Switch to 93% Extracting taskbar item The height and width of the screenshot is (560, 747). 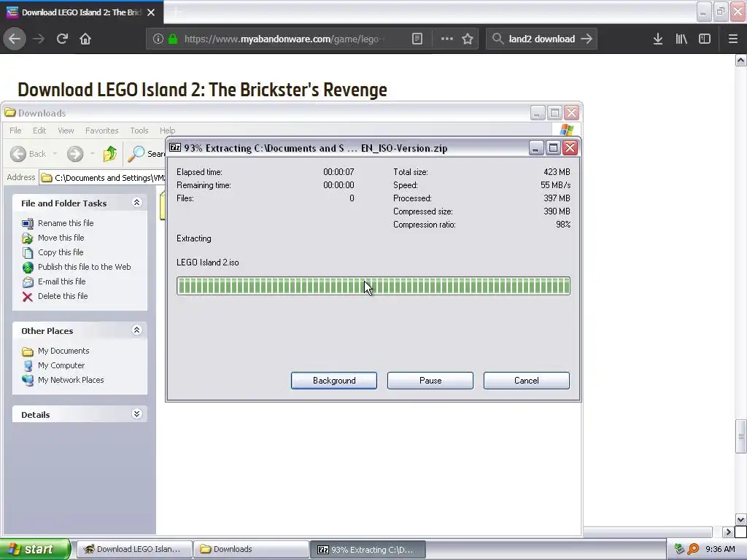point(368,550)
